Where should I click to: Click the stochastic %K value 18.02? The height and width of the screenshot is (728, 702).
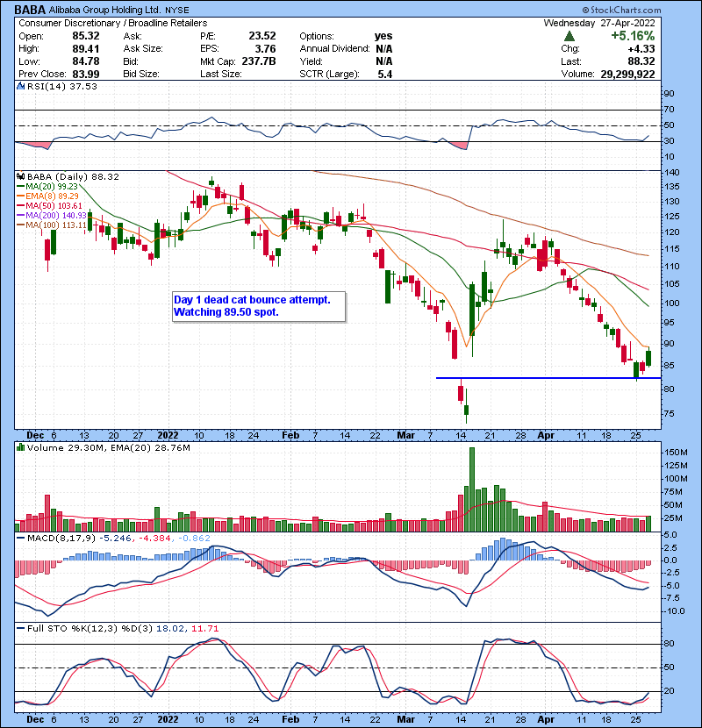169,629
